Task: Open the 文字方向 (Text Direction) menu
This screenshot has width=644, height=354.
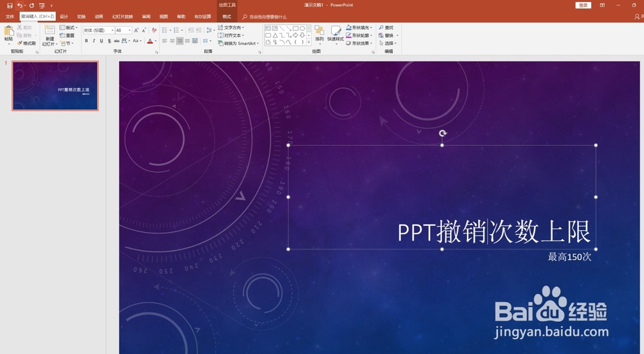Action: pyautogui.click(x=231, y=28)
